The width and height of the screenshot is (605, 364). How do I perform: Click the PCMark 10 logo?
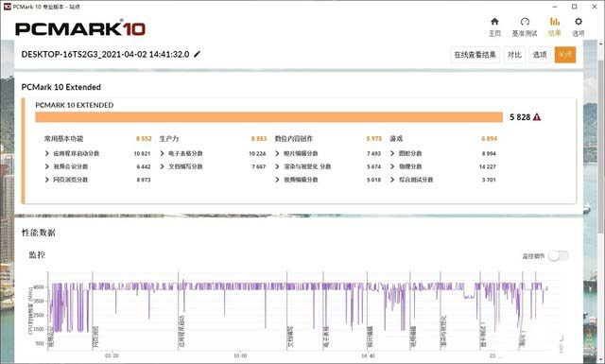click(80, 29)
